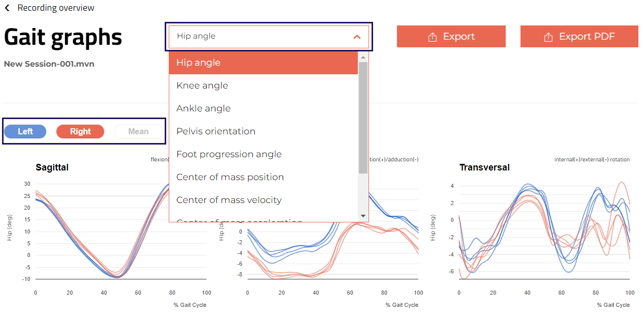The height and width of the screenshot is (314, 644).
Task: Click the upload icon inside the Export button
Action: point(433,36)
